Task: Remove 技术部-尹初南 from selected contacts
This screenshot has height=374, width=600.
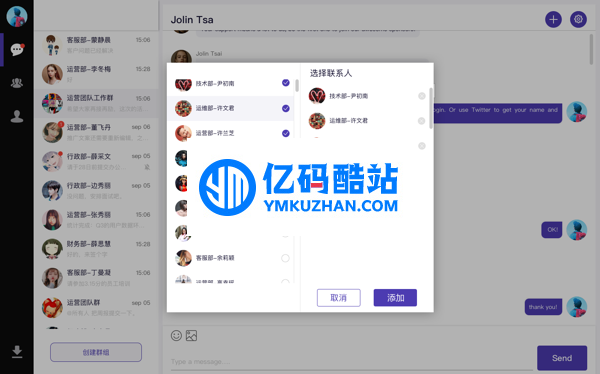Action: [x=422, y=96]
